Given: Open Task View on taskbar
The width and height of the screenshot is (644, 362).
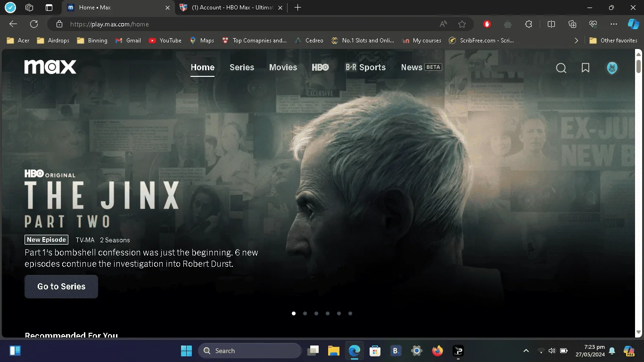Looking at the screenshot, I should click(313, 351).
